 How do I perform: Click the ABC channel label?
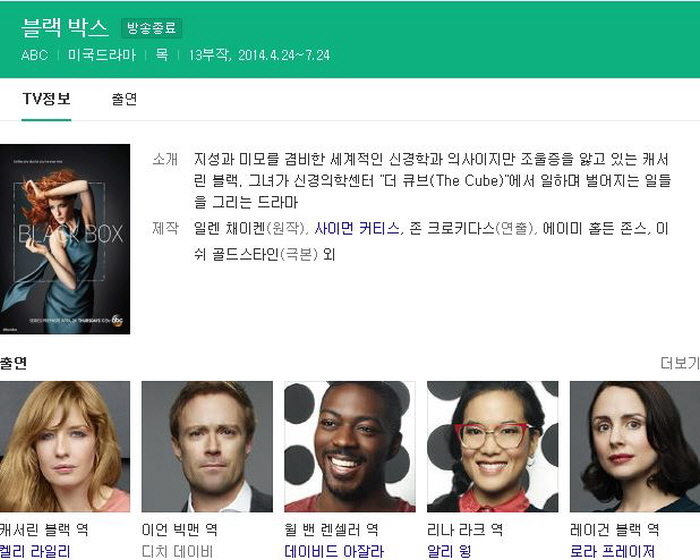pos(35,55)
